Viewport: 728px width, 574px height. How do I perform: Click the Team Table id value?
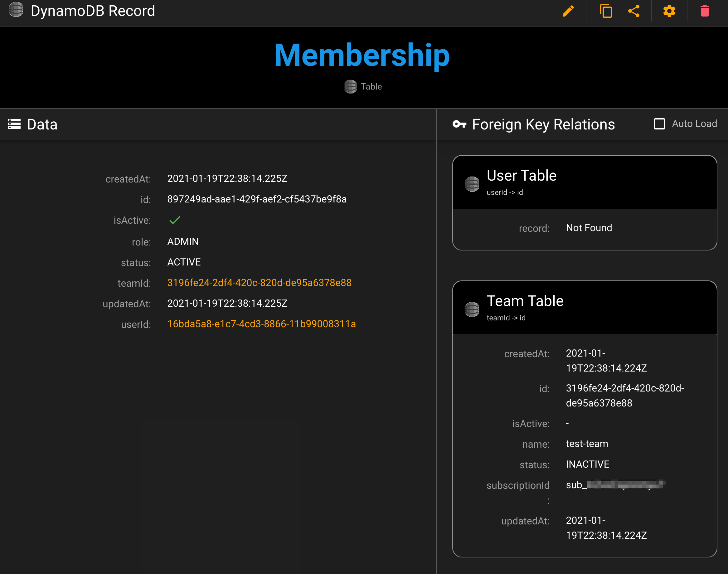coord(624,396)
